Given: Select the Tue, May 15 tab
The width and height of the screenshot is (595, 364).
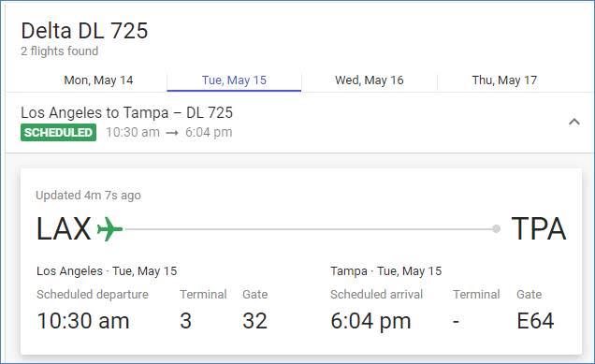Looking at the screenshot, I should [x=234, y=80].
